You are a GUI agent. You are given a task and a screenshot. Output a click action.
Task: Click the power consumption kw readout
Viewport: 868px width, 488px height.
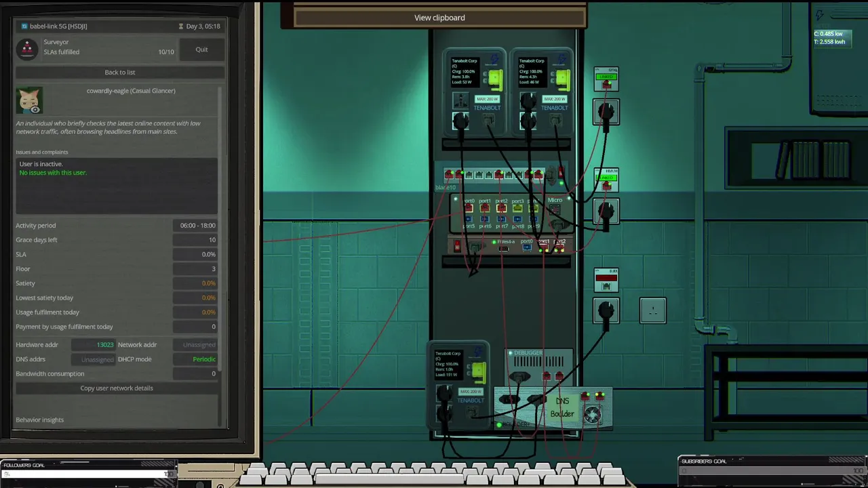coord(830,34)
